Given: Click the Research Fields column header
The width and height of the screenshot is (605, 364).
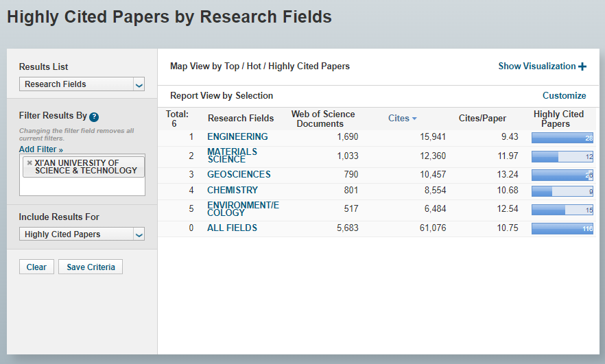Looking at the screenshot, I should coord(241,119).
